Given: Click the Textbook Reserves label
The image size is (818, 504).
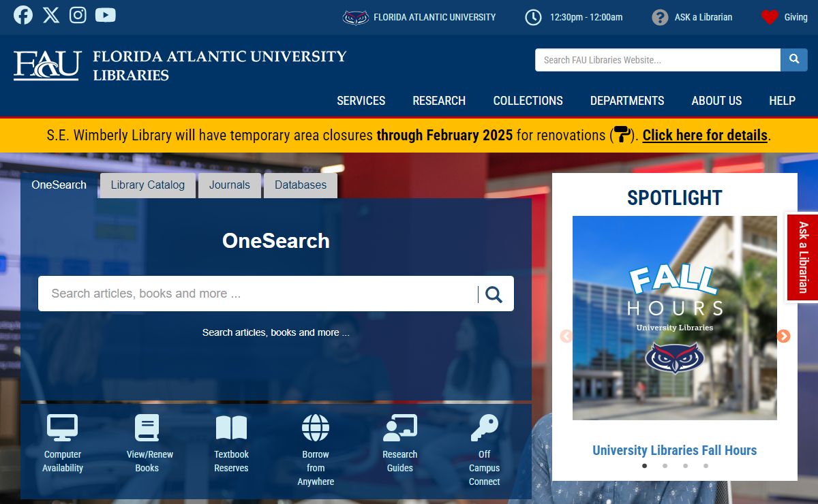Looking at the screenshot, I should pos(231,461).
